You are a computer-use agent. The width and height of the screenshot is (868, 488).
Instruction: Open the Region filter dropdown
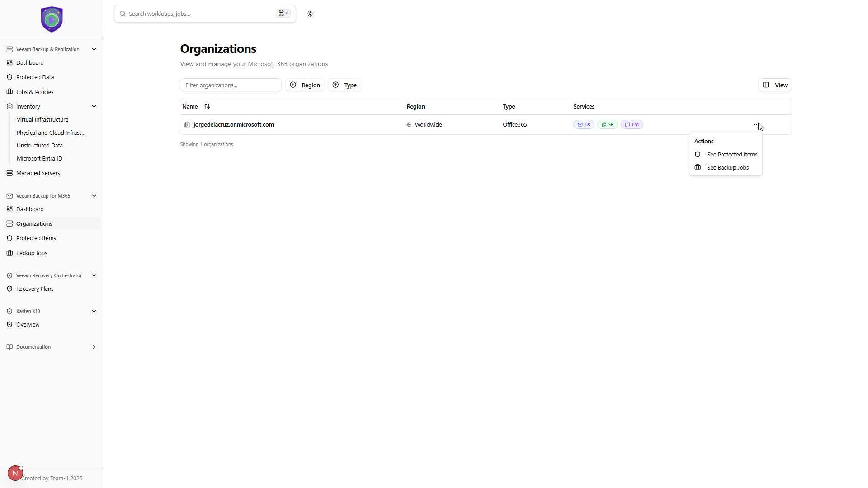point(305,85)
